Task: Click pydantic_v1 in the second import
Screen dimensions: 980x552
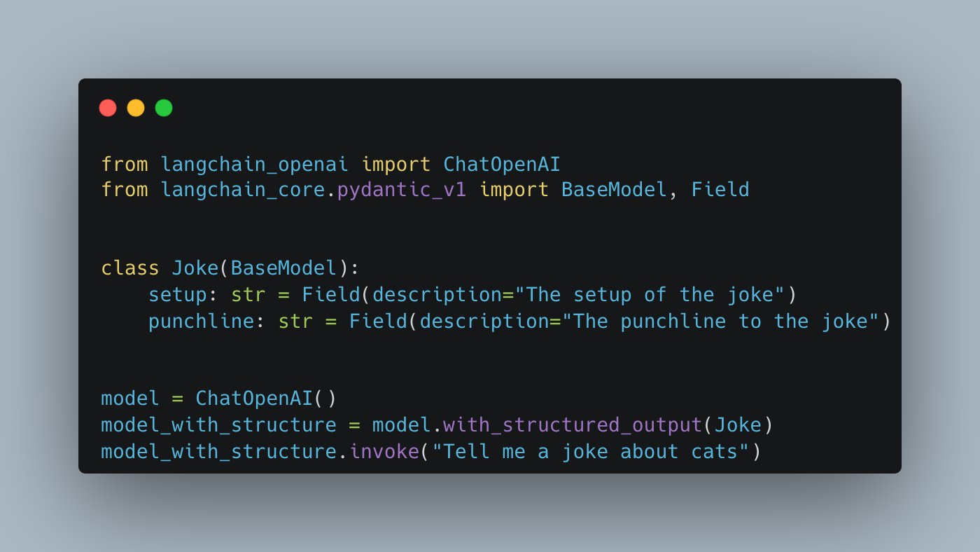Action: click(x=402, y=190)
